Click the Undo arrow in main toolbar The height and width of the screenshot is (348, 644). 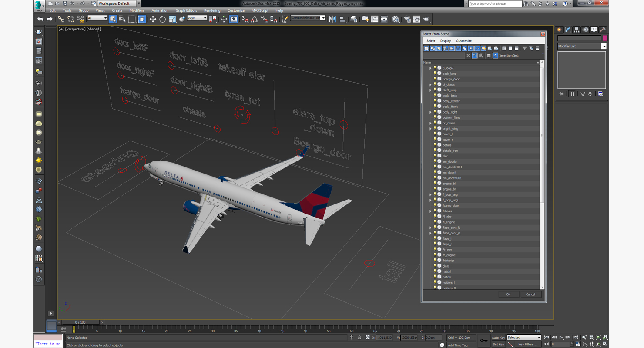point(40,19)
